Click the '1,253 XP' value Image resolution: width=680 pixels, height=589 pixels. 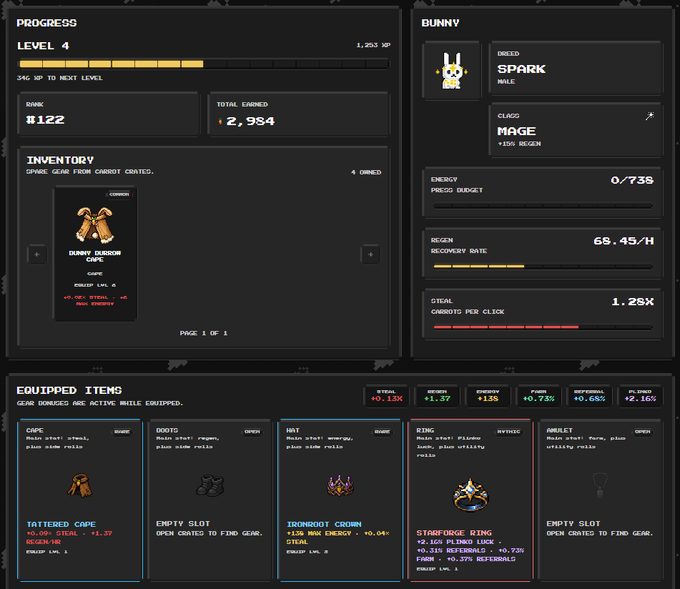[x=373, y=45]
